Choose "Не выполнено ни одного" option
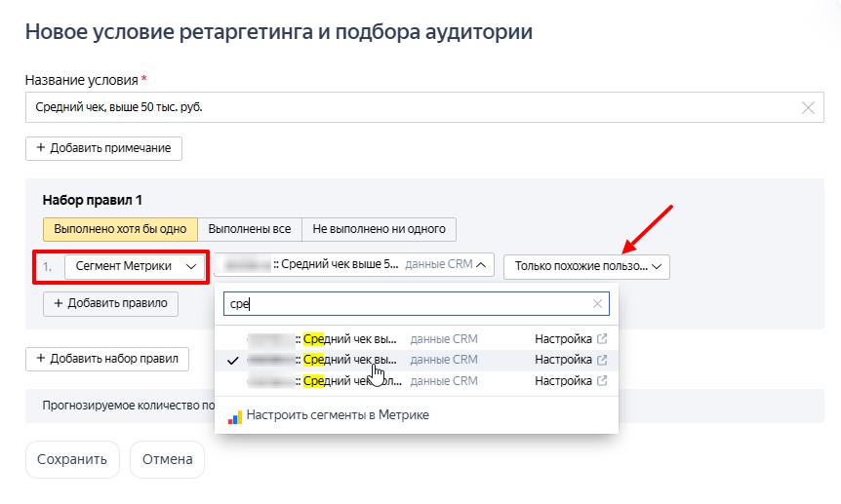This screenshot has height=504, width=841. tap(379, 229)
